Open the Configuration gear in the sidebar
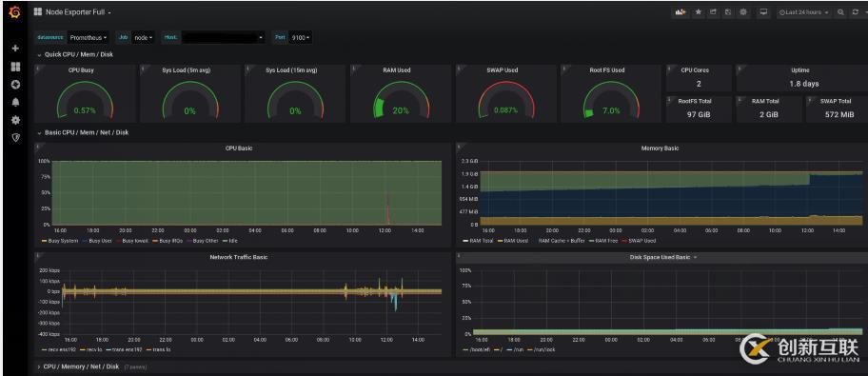868x376 pixels. click(x=15, y=120)
